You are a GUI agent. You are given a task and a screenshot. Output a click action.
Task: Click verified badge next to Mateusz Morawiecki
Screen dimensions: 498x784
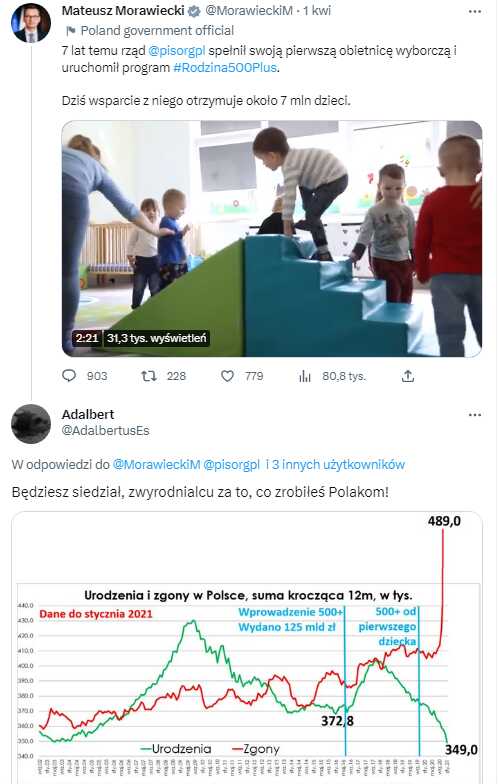194,11
